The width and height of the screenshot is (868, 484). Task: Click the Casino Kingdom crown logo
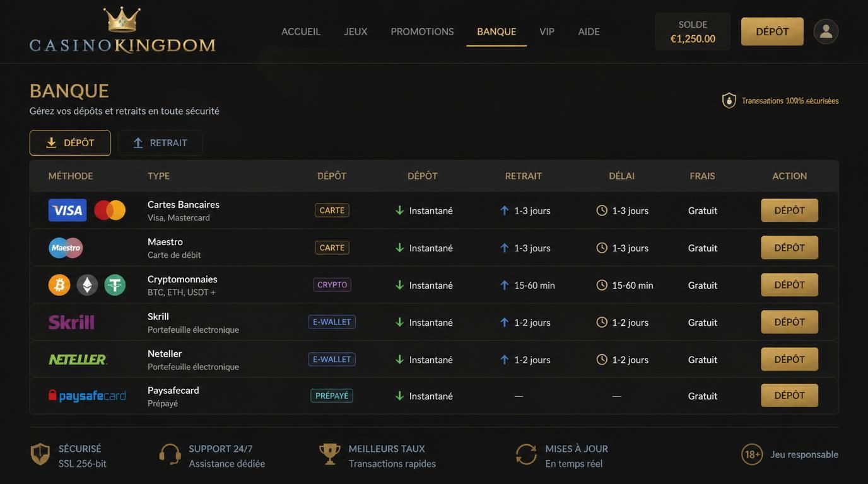tap(122, 30)
